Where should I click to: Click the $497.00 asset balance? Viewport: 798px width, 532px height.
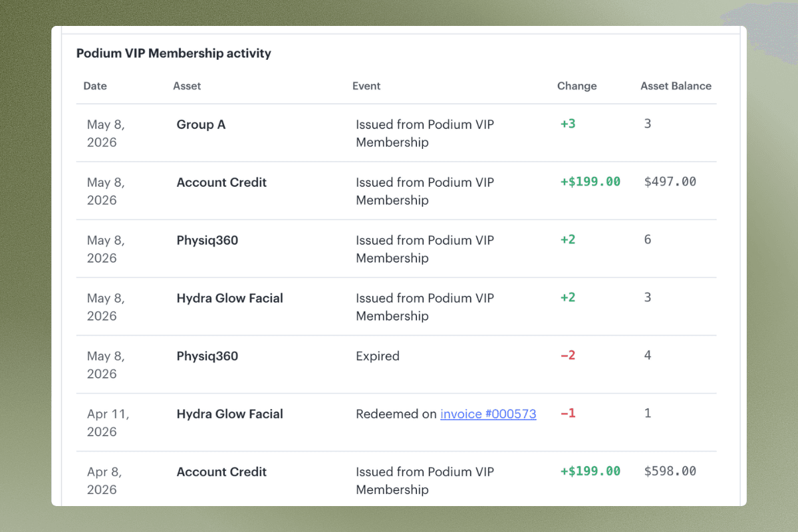670,182
